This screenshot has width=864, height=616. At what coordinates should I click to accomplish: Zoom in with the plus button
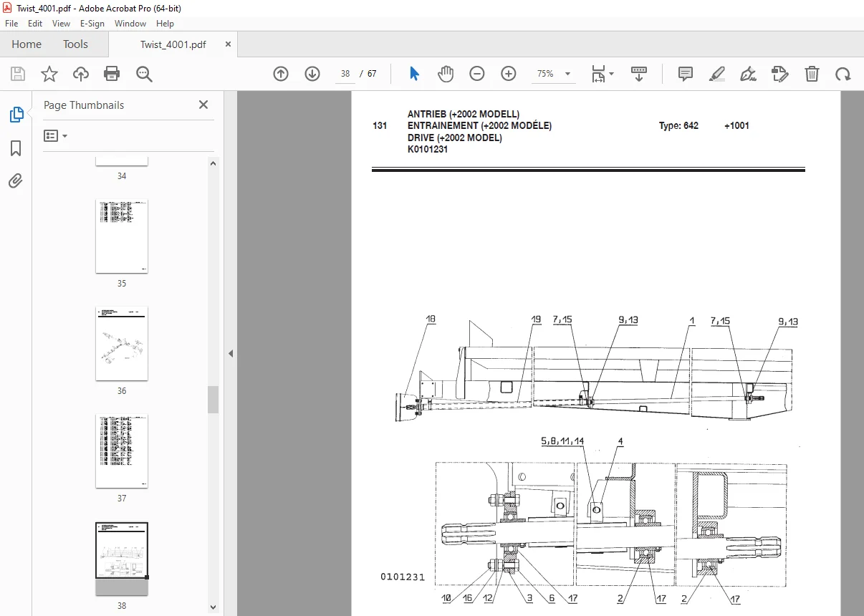(509, 74)
